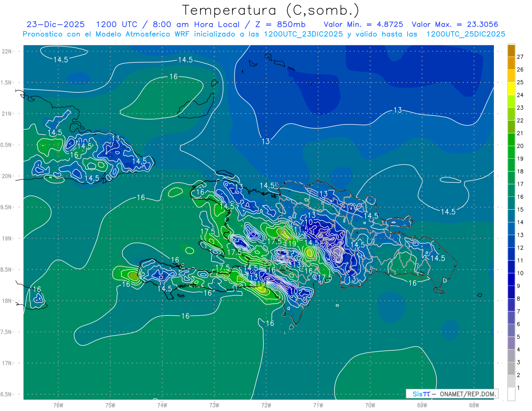Click the 68W longitude axis label
Image resolution: width=532 pixels, height=411 pixels.
click(x=473, y=405)
